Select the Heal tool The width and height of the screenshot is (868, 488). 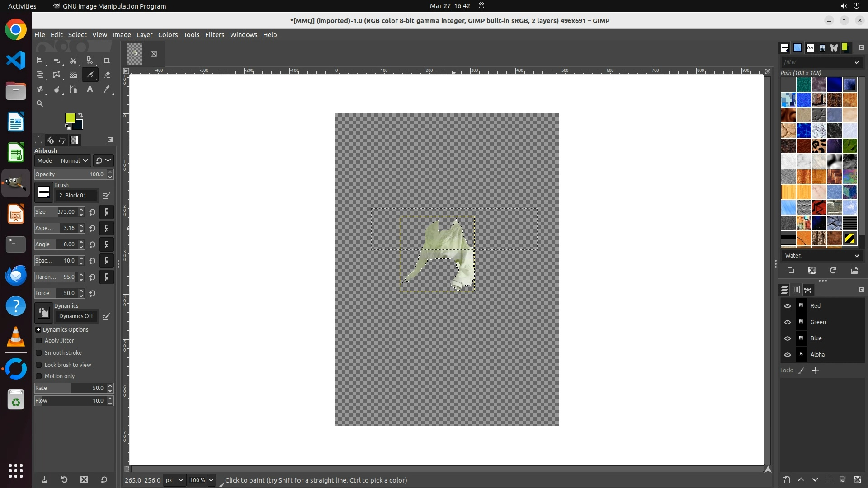point(40,89)
